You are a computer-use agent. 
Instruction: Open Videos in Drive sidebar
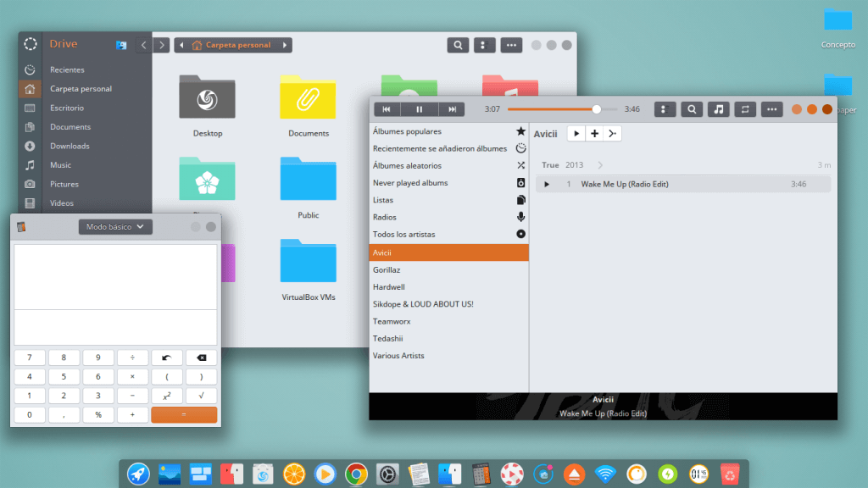85,203
